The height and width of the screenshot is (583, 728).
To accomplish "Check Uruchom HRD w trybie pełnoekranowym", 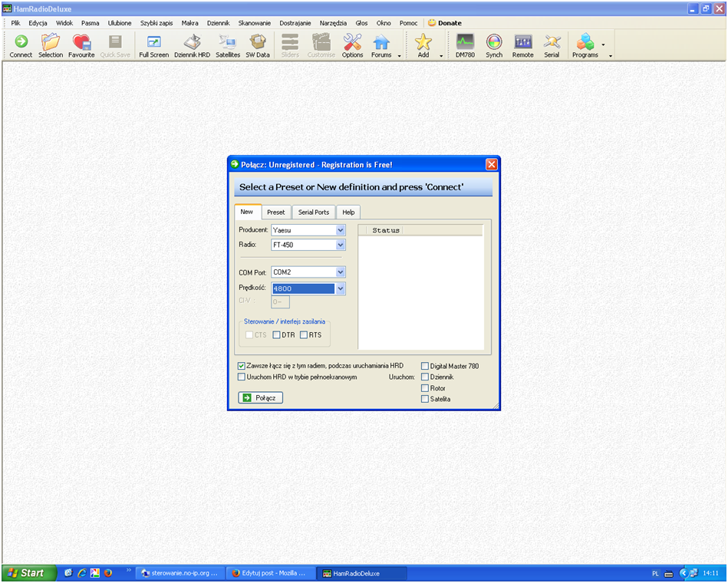I will coord(242,377).
